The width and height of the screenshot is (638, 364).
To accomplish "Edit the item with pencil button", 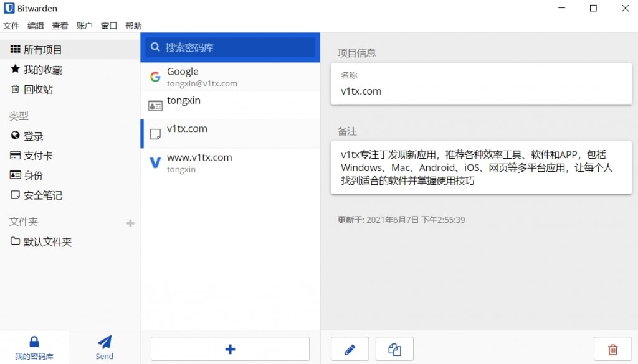I will click(350, 349).
